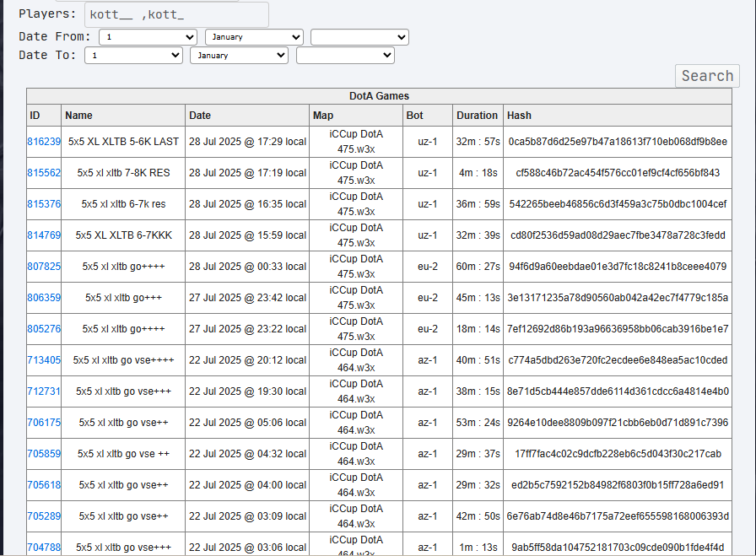Open game ID 816239 link
The height and width of the screenshot is (556, 756).
pos(44,142)
